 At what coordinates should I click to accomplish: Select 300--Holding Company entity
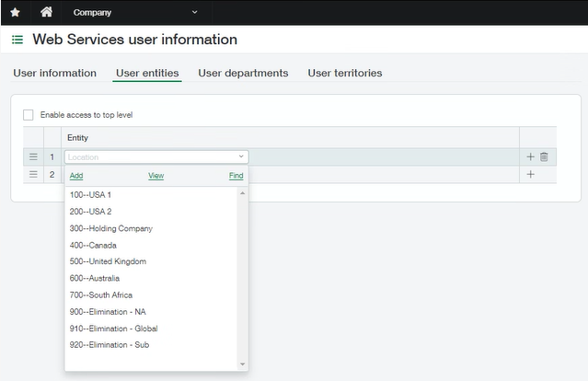point(151,228)
